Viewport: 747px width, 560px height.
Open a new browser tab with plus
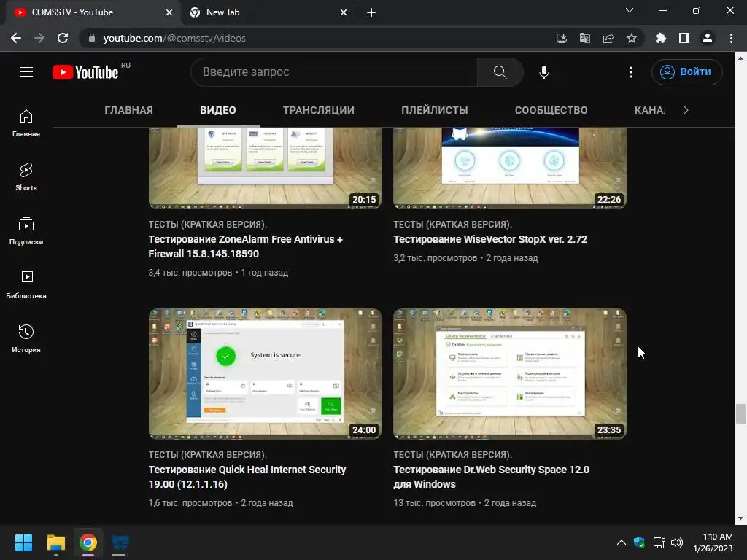pos(371,12)
